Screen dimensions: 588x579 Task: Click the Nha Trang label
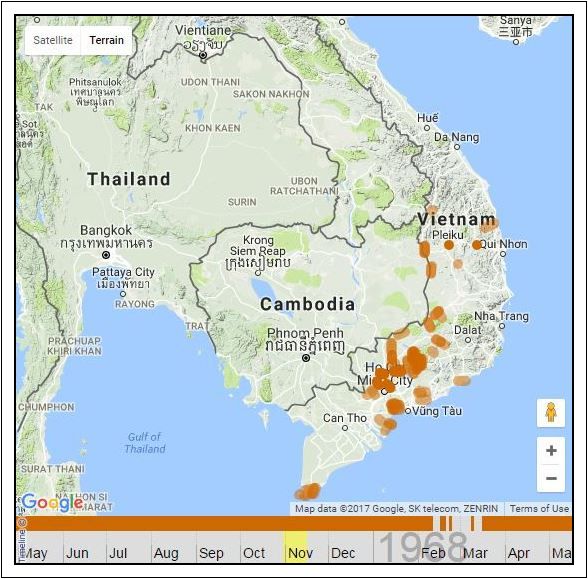501,316
